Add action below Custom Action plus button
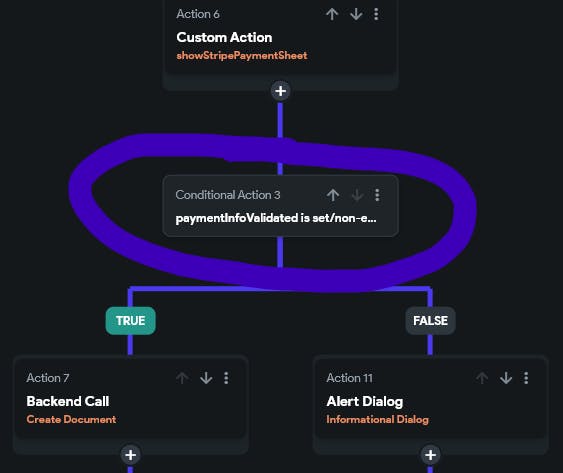 (280, 91)
